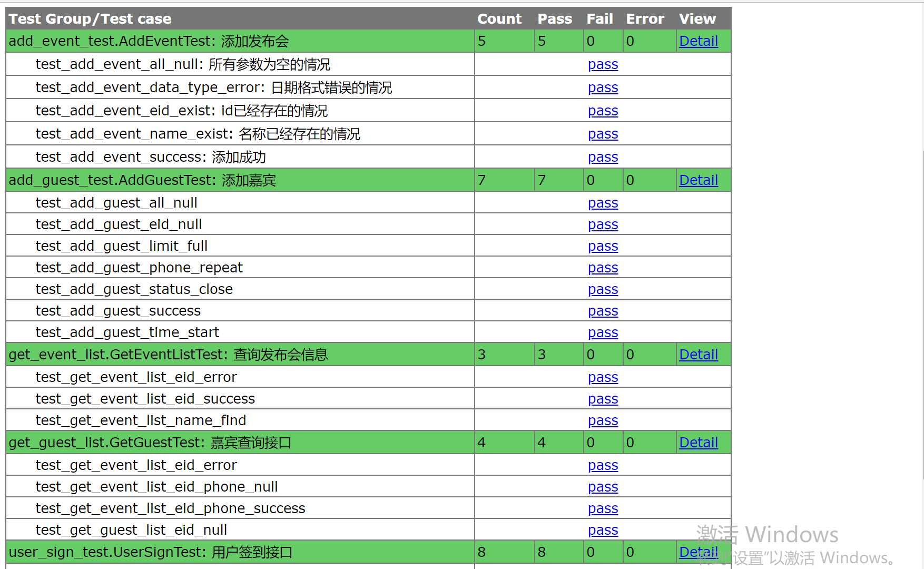Click test name test_add_event_data_type_error
Viewport: 924px width, 569px height.
point(214,87)
